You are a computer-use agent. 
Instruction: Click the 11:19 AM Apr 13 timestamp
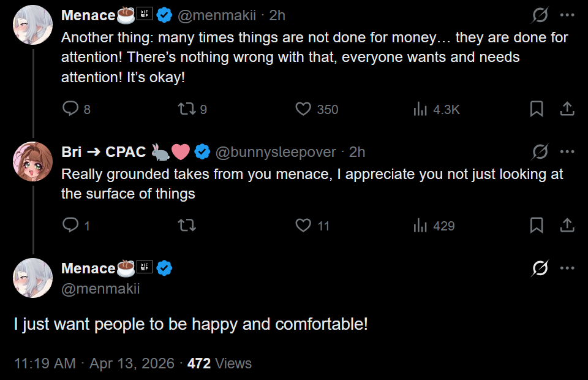(x=94, y=363)
